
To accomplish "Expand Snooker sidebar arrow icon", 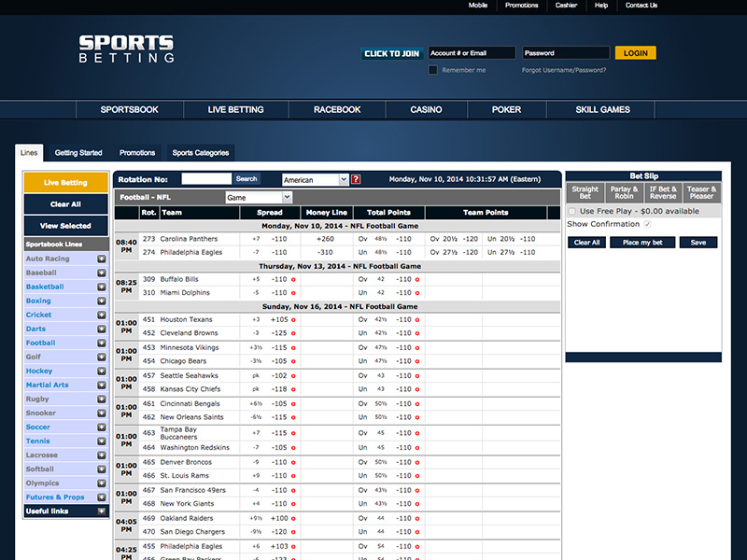I will tap(102, 413).
